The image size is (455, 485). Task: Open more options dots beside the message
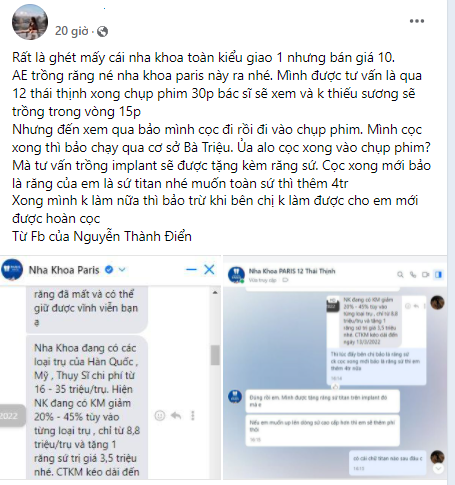point(193,415)
